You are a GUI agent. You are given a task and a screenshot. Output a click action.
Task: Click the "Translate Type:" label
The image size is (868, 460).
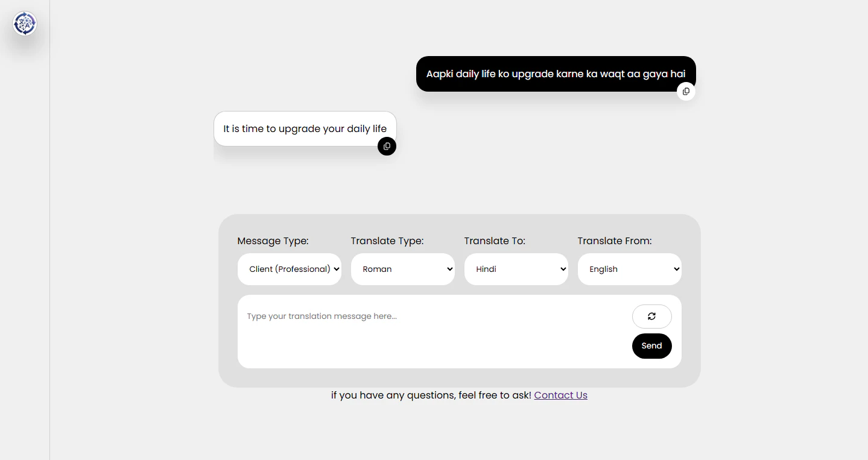click(x=387, y=241)
